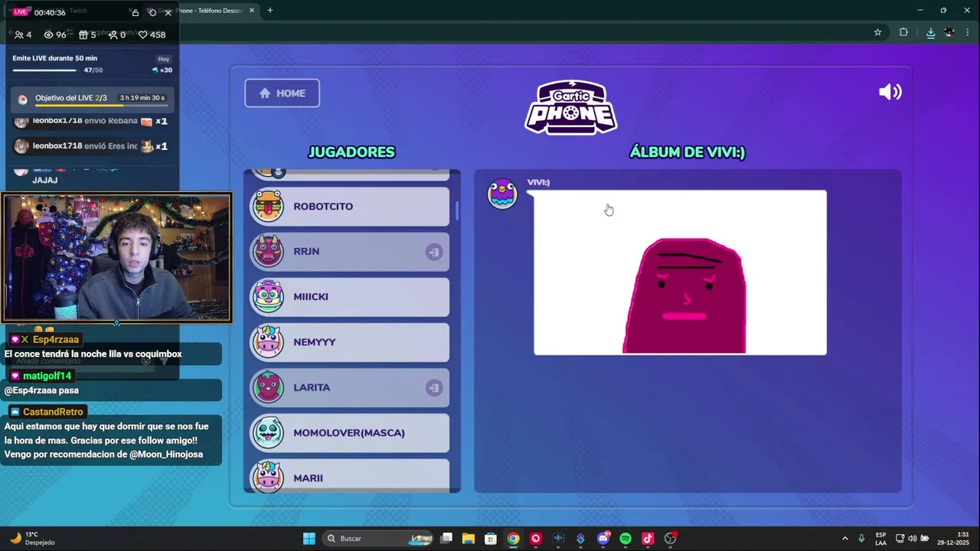The image size is (980, 551).
Task: Click the likes heart counter 458
Action: pos(152,34)
